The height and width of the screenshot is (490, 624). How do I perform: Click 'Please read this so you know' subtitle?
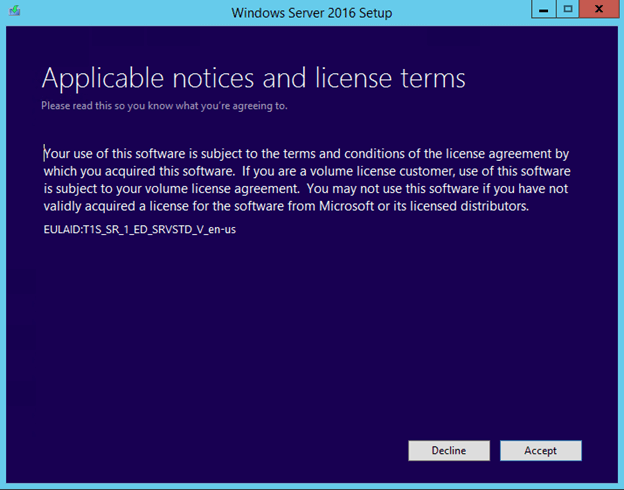tap(164, 106)
